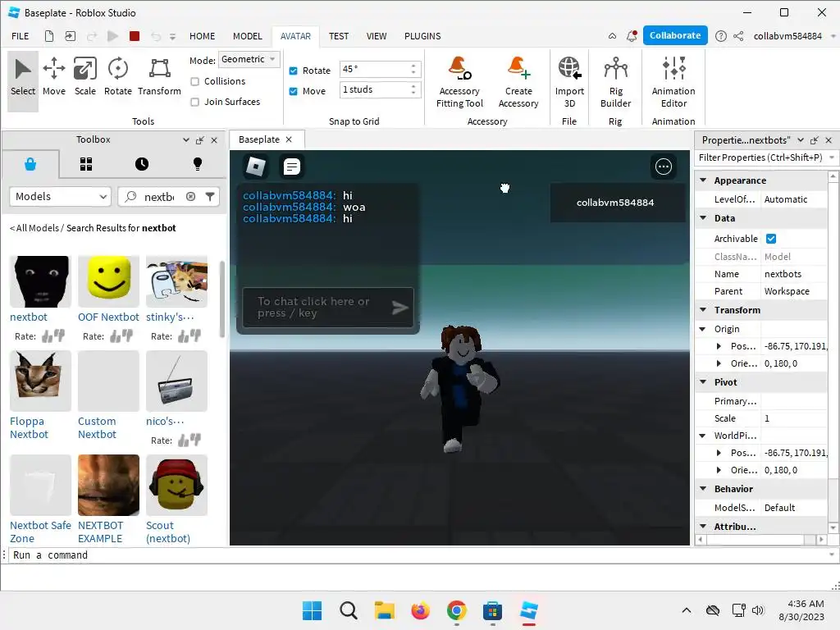Open the Toolbox Inventory grid tab
840x630 pixels.
click(x=85, y=164)
